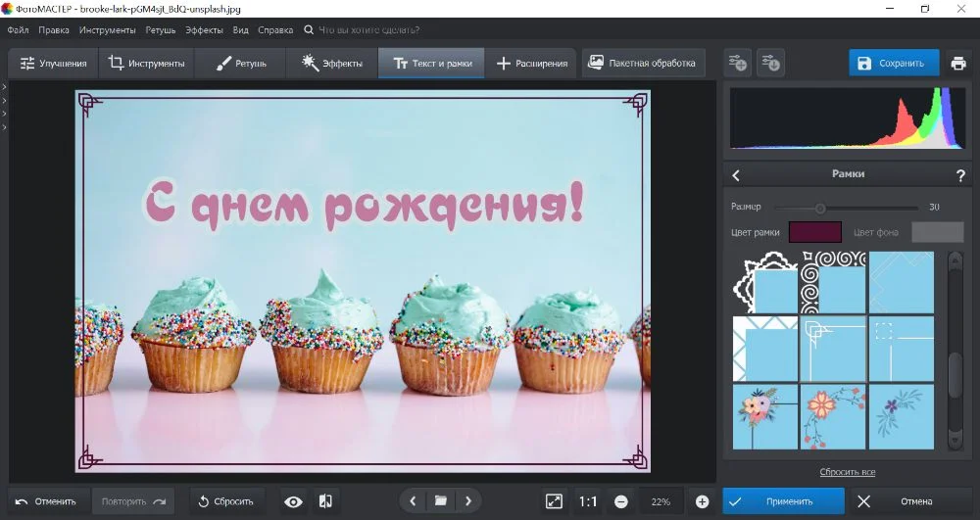Screen dimensions: 980x520
Task: Switch to the Ретушь tab
Action: pos(240,64)
